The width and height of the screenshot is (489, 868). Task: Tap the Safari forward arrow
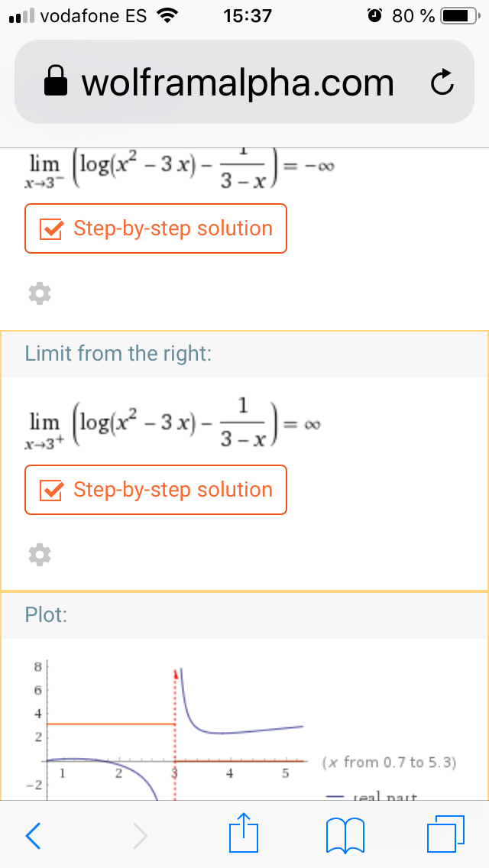pos(140,835)
